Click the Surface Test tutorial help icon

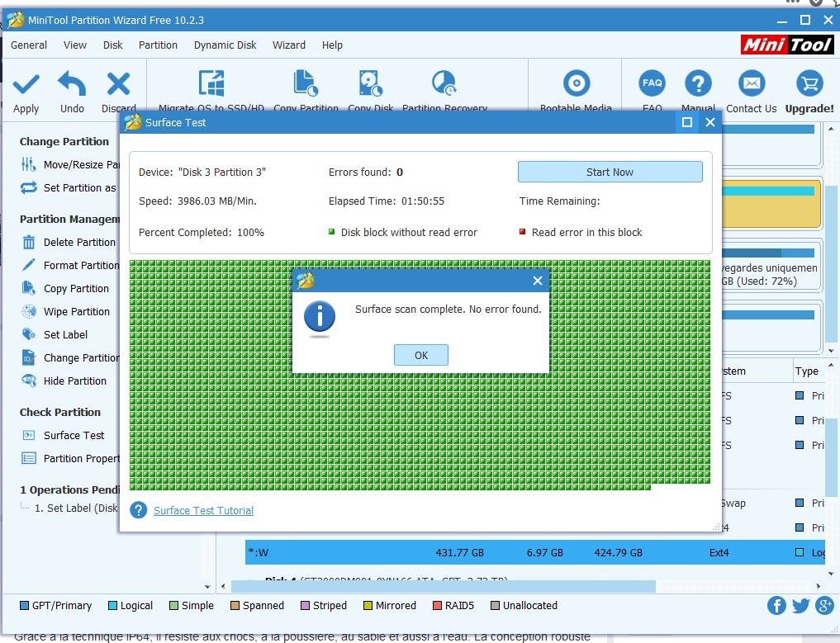pos(138,510)
